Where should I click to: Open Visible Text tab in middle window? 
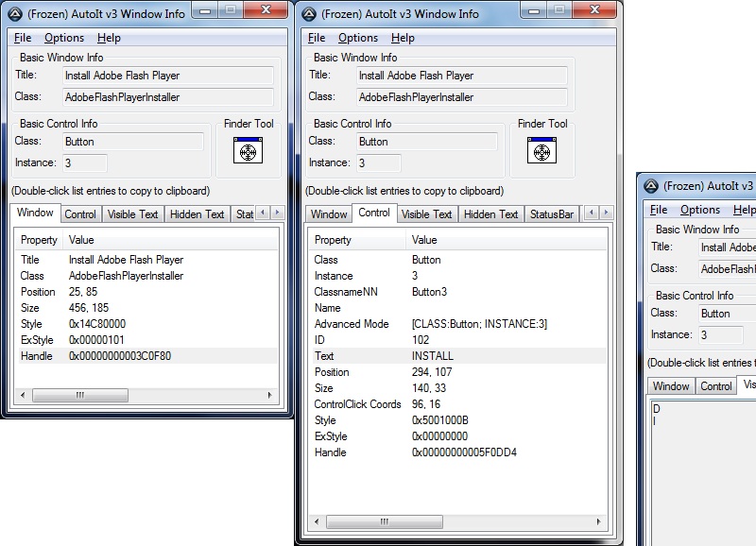click(x=427, y=214)
